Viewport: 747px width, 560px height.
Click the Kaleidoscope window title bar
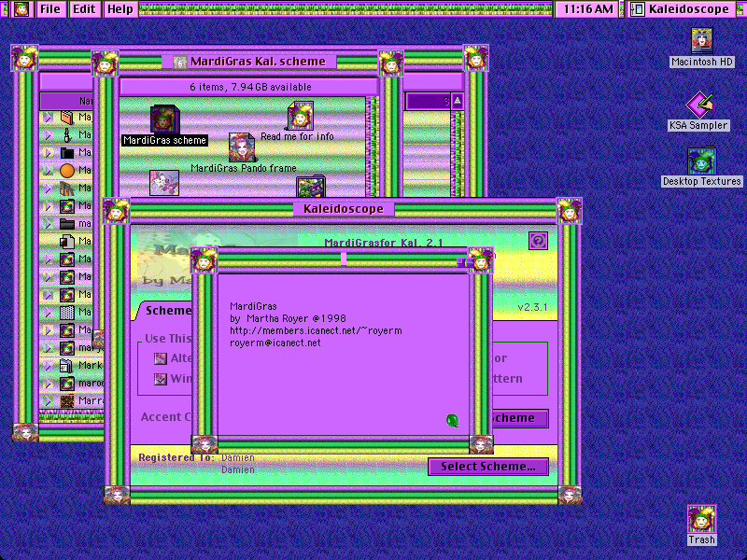[344, 209]
